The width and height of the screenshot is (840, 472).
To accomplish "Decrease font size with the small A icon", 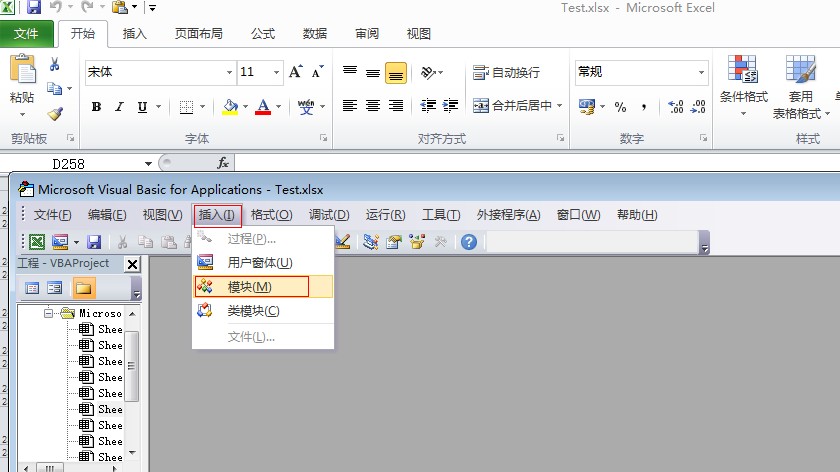I will coord(317,72).
